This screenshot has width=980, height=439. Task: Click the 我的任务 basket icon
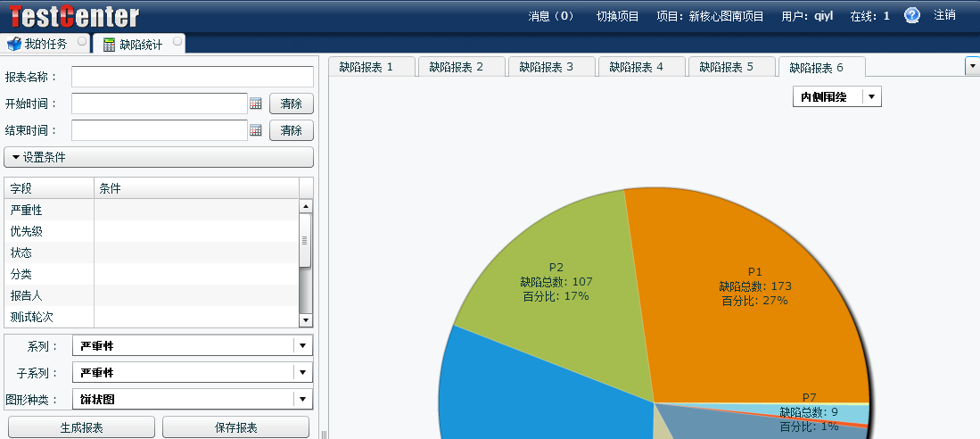13,45
